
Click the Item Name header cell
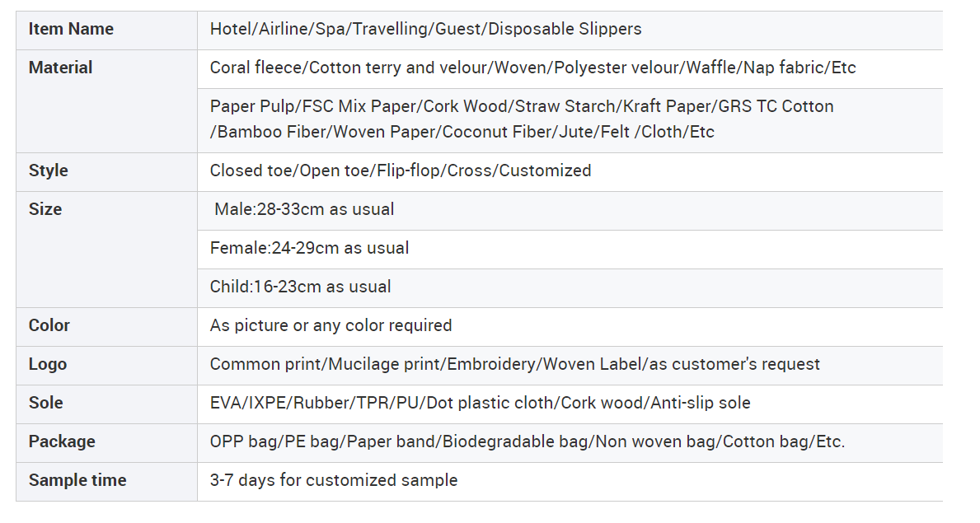pos(106,30)
